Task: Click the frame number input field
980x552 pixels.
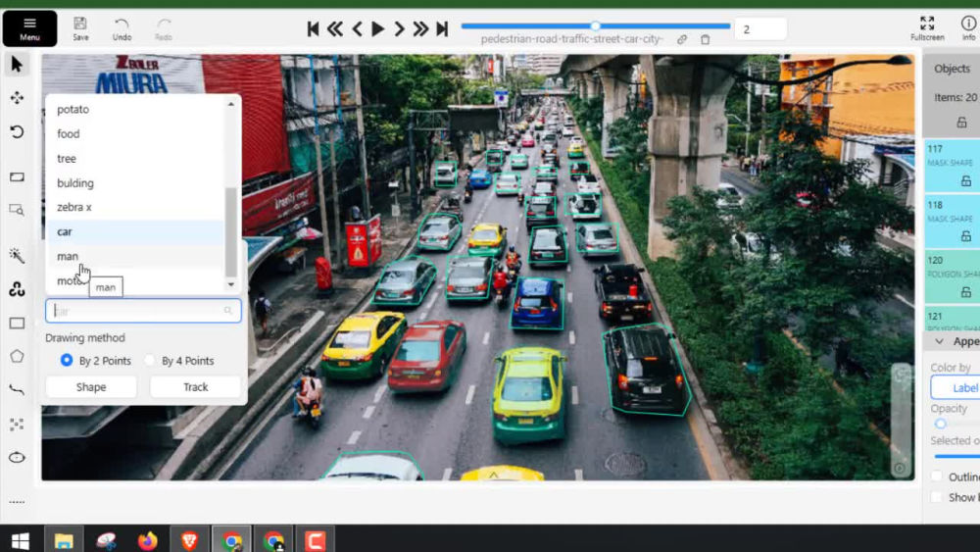Action: coord(760,29)
